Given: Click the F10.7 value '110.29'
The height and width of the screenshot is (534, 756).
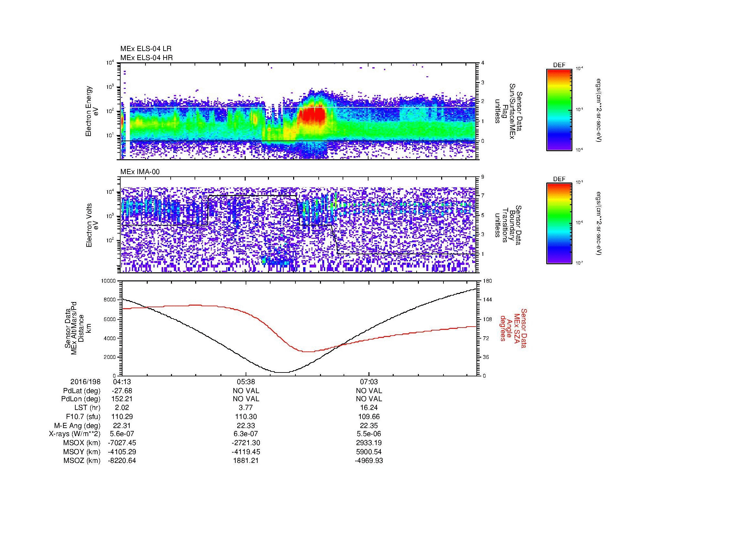Looking at the screenshot, I should (122, 416).
